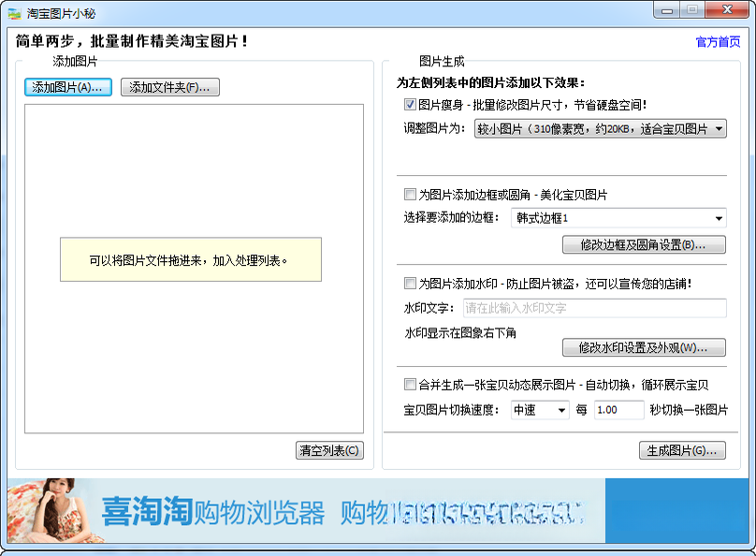Click the yellow drag-in hint box
Screen dimensions: 756x556
tap(191, 259)
